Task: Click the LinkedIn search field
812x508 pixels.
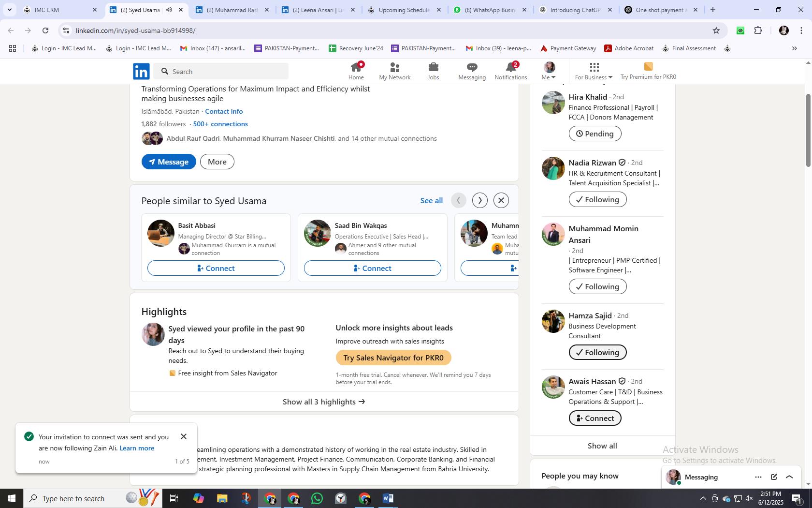Action: pyautogui.click(x=222, y=72)
